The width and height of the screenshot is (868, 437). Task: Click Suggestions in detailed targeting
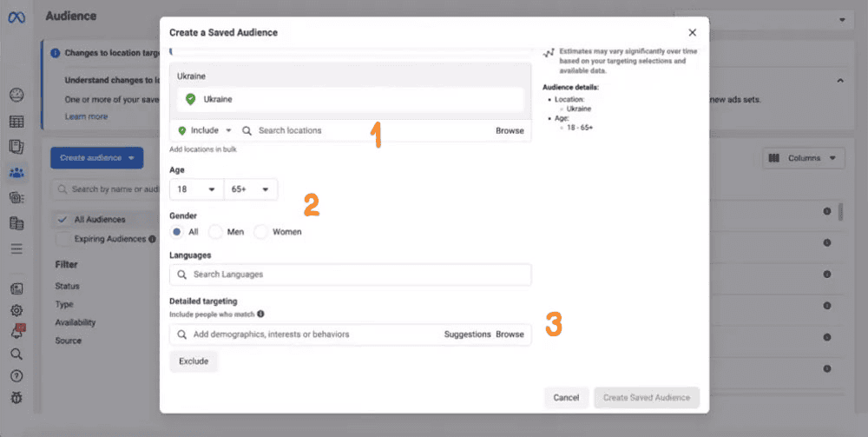click(467, 334)
